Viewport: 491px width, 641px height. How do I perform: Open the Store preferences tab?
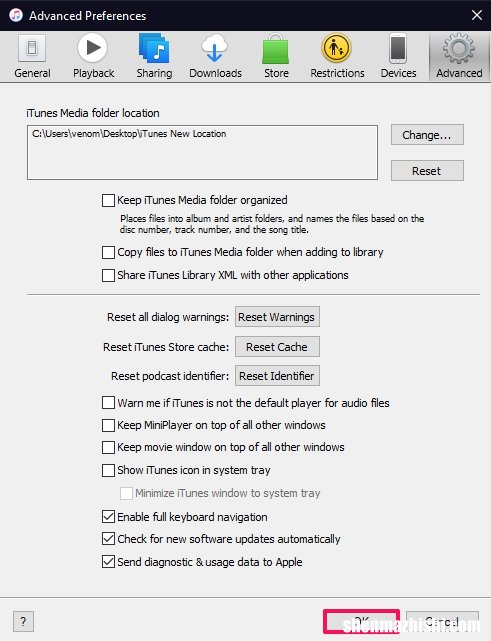276,56
